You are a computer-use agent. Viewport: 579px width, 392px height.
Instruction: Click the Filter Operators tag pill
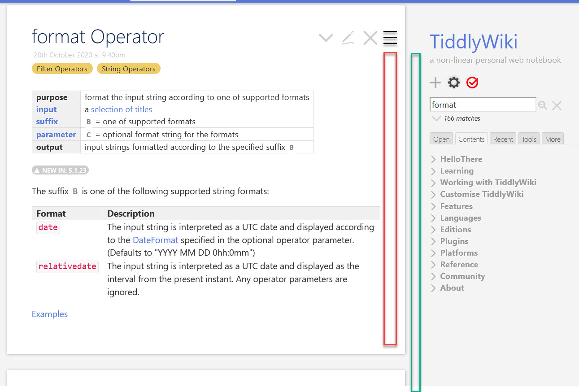[62, 69]
